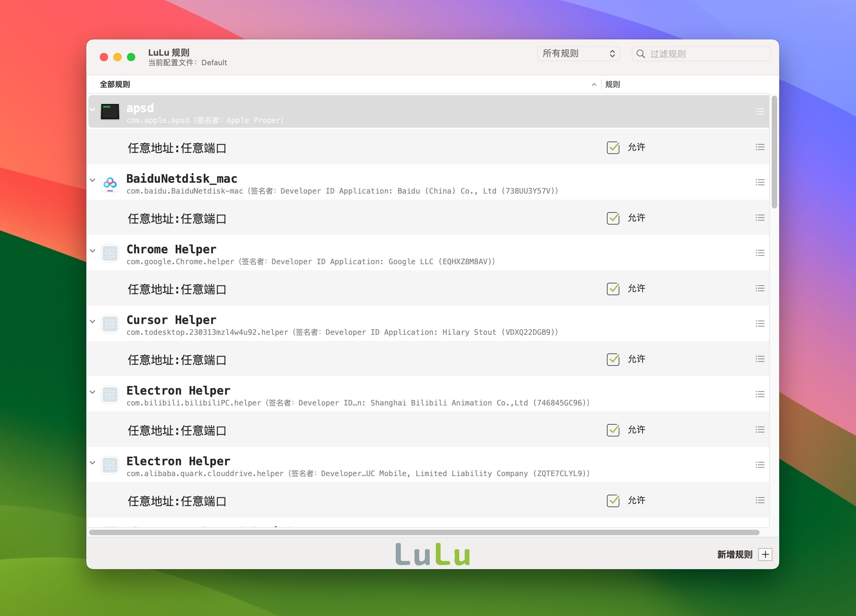856x616 pixels.
Task: Click 任意地址:任意端口 under Cursor Helper
Action: [177, 360]
